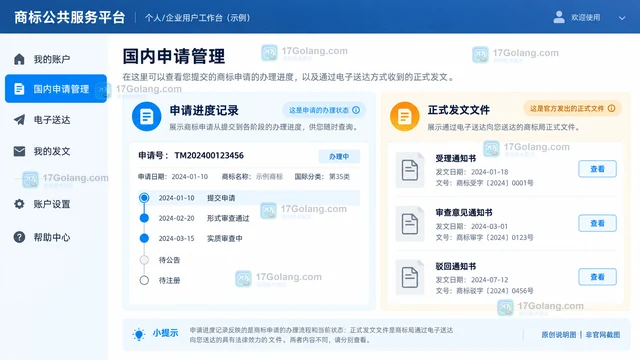The height and width of the screenshot is (360, 640).
Task: Click the 办理中 status tag
Action: (339, 156)
